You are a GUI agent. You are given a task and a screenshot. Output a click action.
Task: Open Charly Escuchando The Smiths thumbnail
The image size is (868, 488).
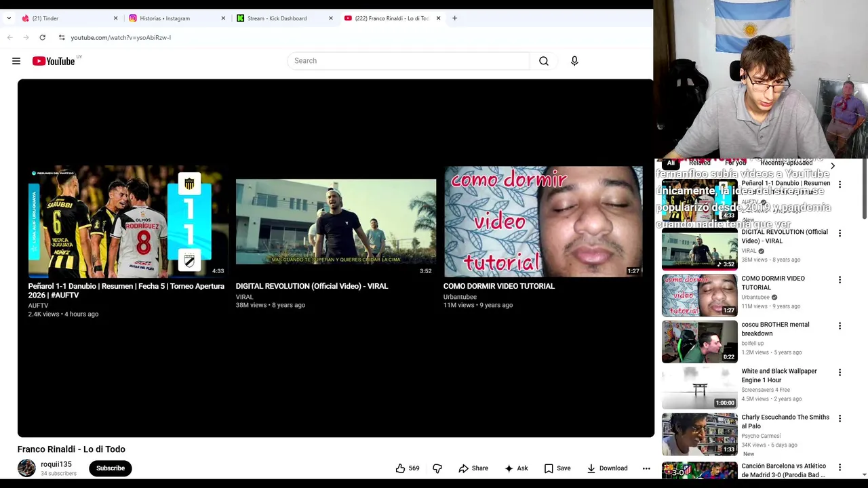pos(699,434)
